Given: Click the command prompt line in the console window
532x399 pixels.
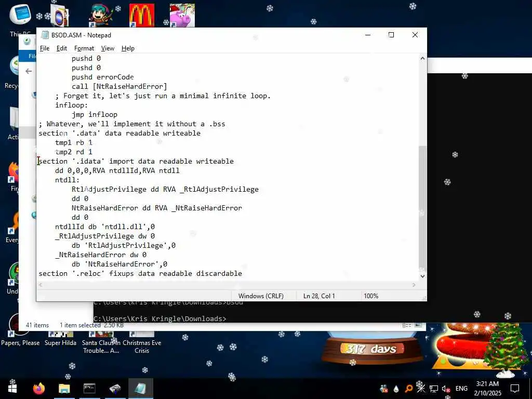Looking at the screenshot, I should click(x=160, y=318).
